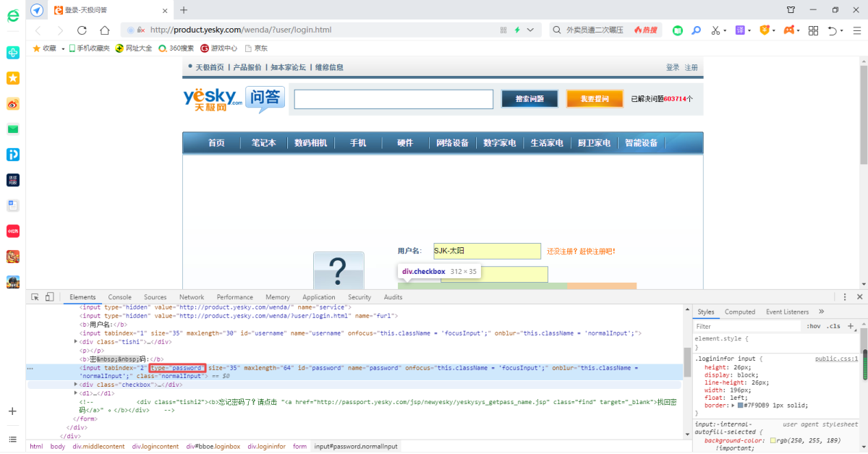Viewport: 868px width, 454px height.
Task: Click the back navigation arrow
Action: [38, 30]
